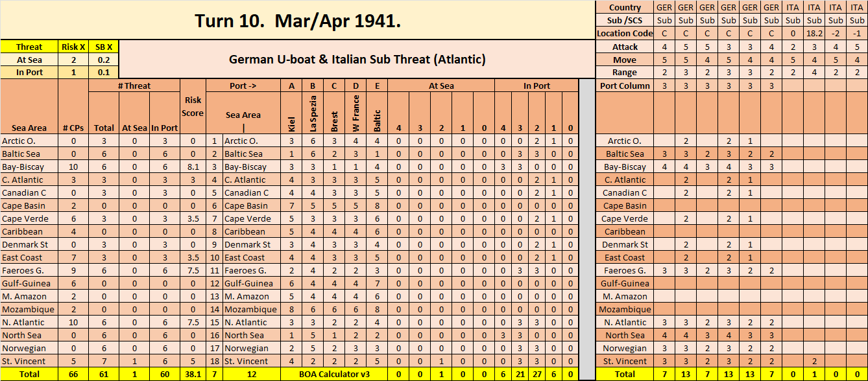
Task: Select the location code -1 cell
Action: click(x=857, y=34)
